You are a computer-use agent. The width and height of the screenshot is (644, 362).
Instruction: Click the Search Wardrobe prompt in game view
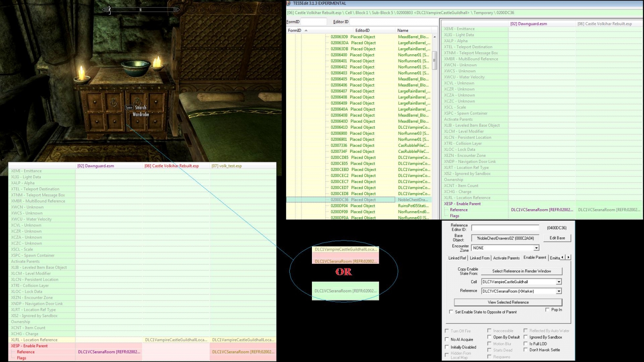click(137, 111)
